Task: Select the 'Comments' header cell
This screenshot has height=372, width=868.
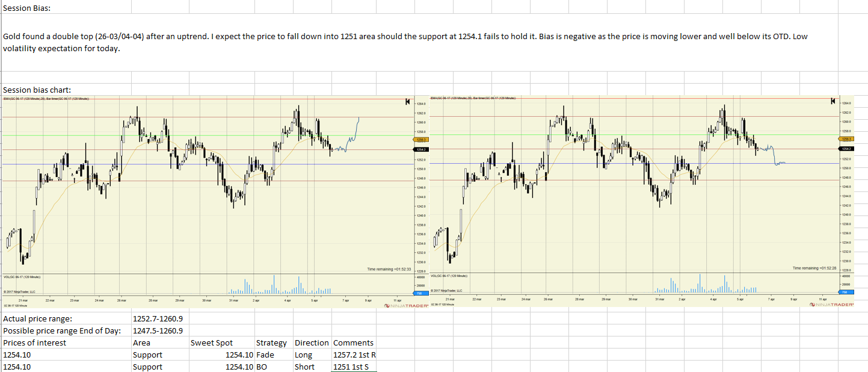Action: pyautogui.click(x=354, y=343)
